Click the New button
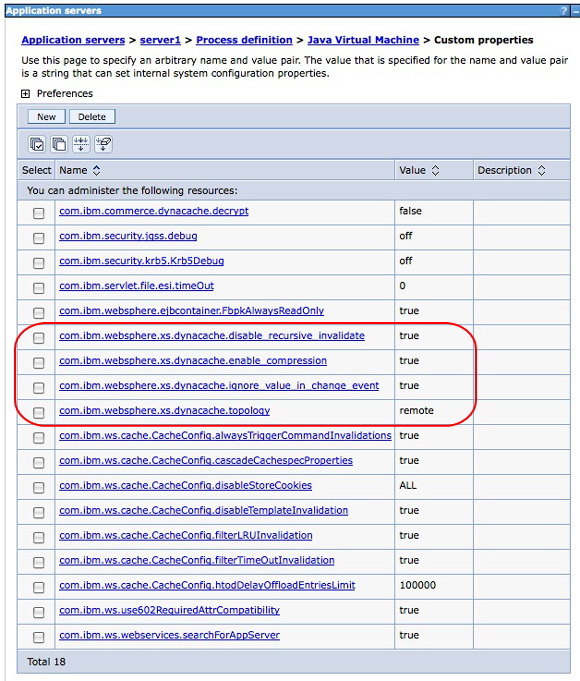Viewport: 580px width, 681px height. point(46,117)
